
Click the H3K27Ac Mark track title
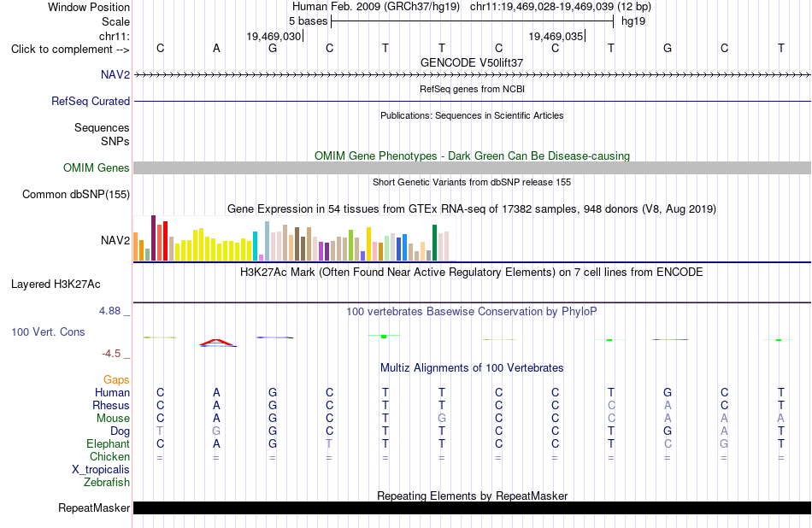[472, 273]
